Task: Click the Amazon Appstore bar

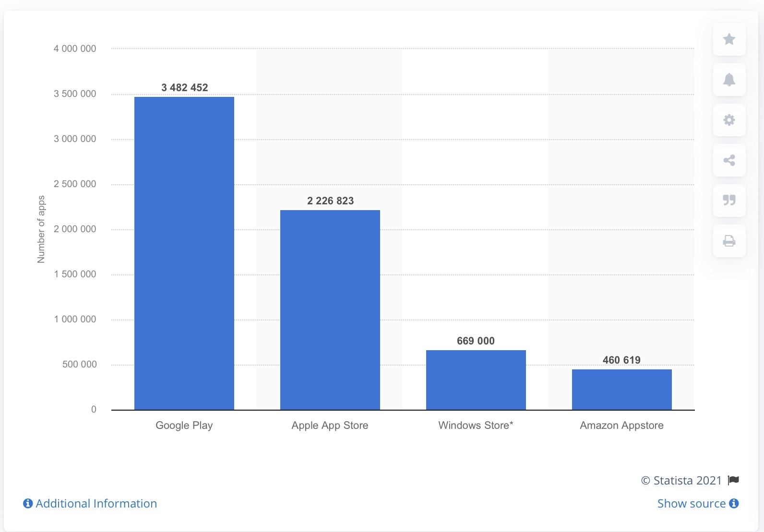Action: [622, 390]
